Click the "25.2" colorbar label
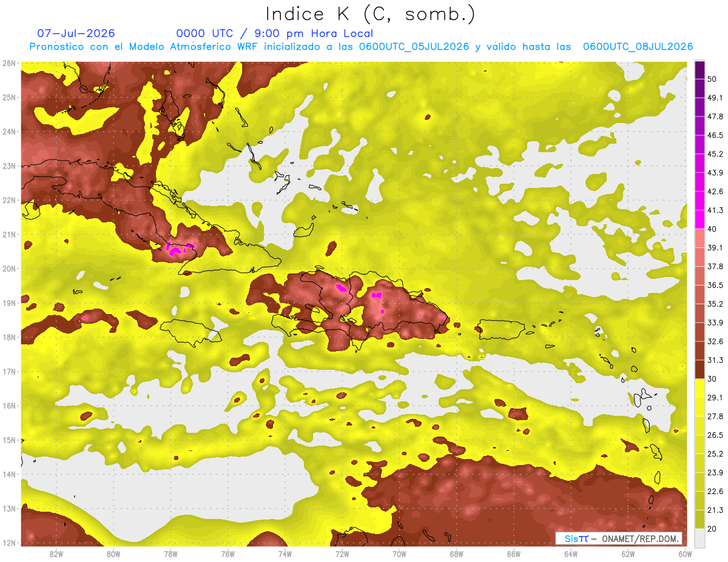Viewport: 728px width, 562px height. (x=715, y=453)
